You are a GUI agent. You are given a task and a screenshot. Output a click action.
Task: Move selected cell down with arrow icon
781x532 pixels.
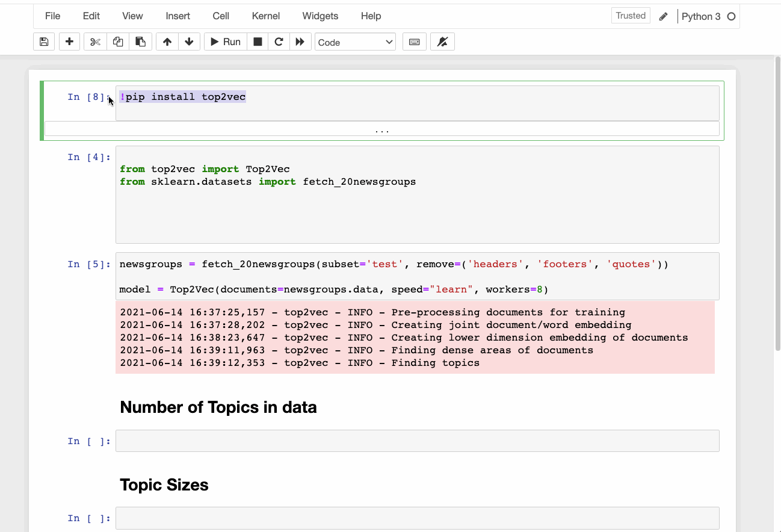coord(189,42)
